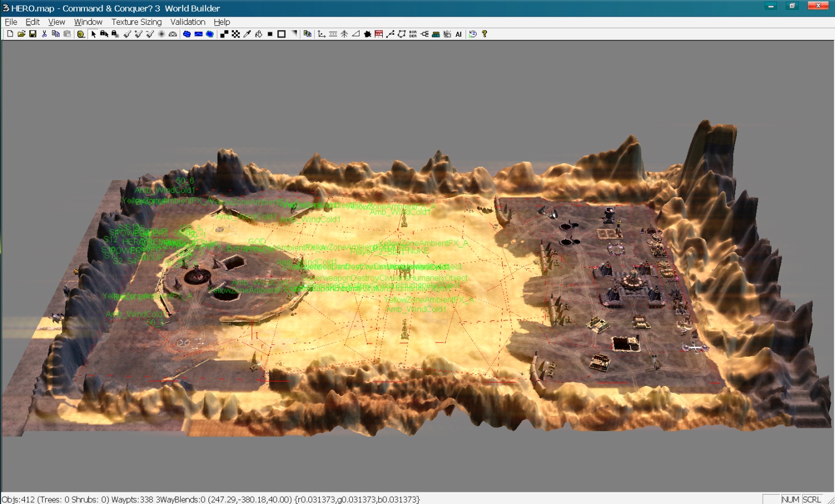Viewport: 835px width, 504px height.
Task: Save the map using the floppy disk icon
Action: [x=33, y=34]
